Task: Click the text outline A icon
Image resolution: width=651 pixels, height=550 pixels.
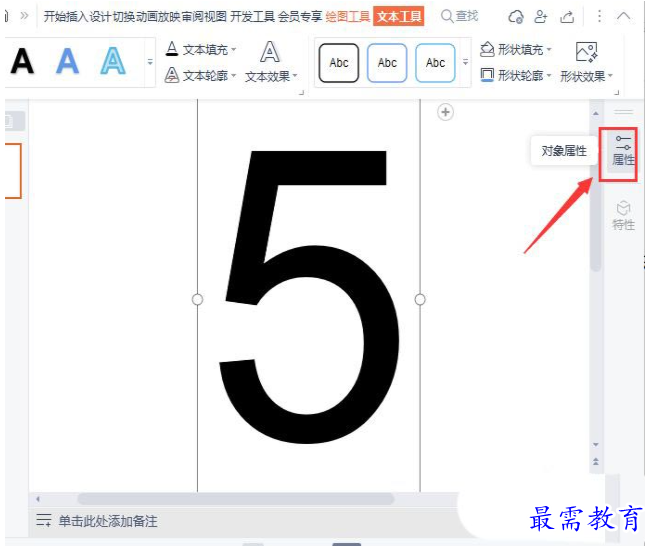Action: point(171,75)
